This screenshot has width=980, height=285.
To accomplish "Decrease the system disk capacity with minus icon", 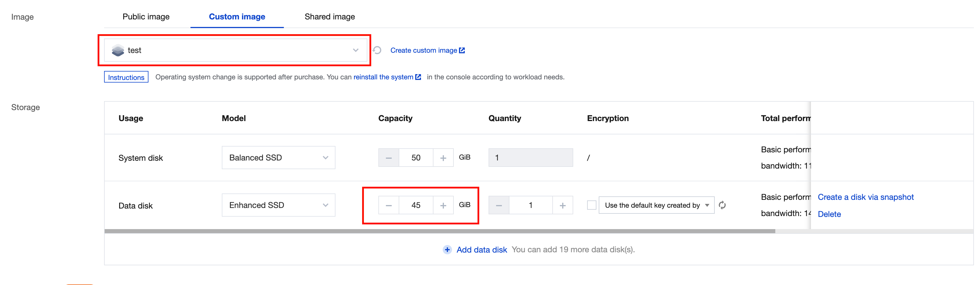I will pos(389,157).
